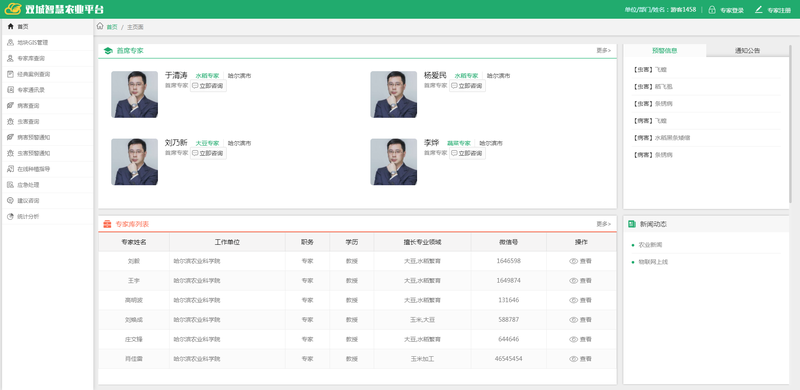The height and width of the screenshot is (390, 800).
Task: Click the 玉米加工 specialty cell
Action: pos(422,359)
